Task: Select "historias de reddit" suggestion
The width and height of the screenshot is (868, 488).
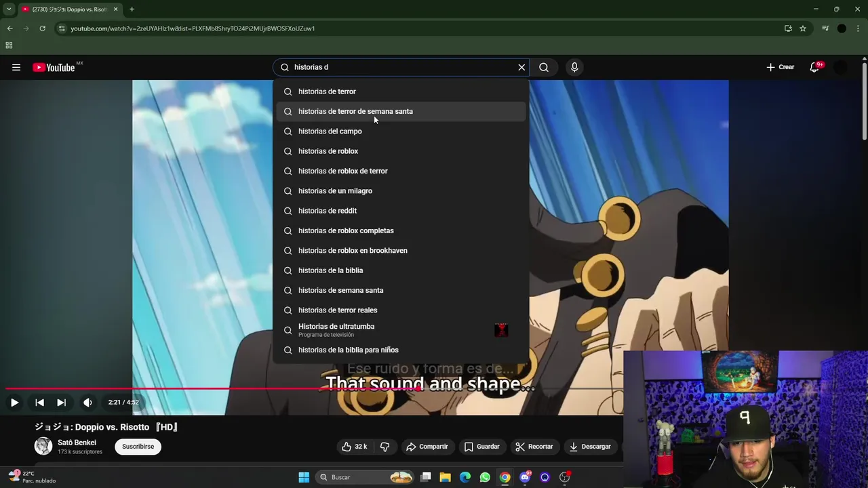Action: click(401, 211)
